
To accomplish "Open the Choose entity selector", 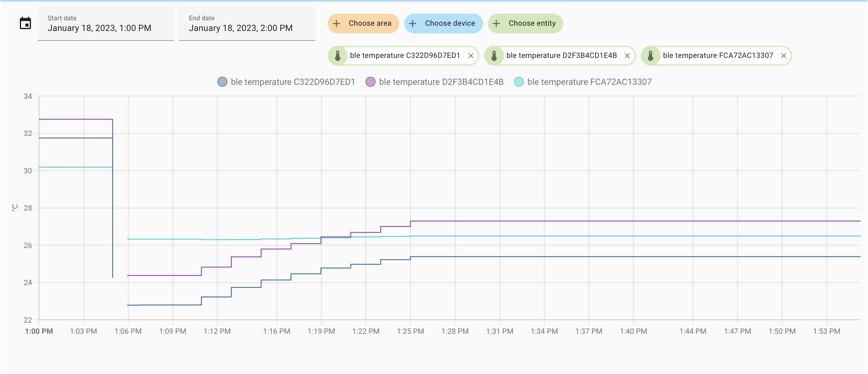I will click(x=525, y=23).
